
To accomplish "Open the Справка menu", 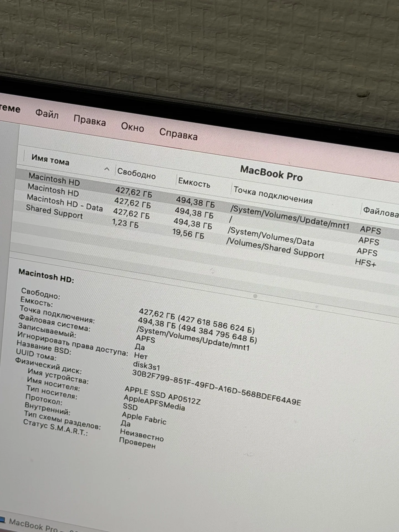I will click(x=178, y=134).
